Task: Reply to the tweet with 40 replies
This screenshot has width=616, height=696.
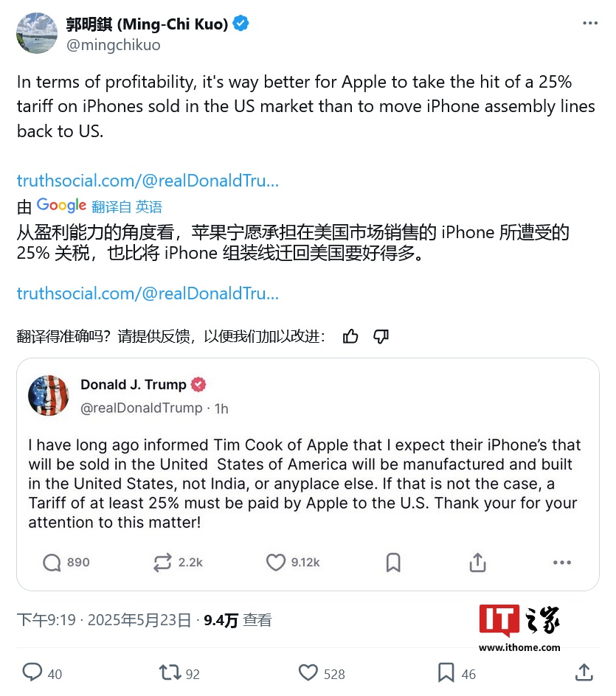Action: (32, 672)
